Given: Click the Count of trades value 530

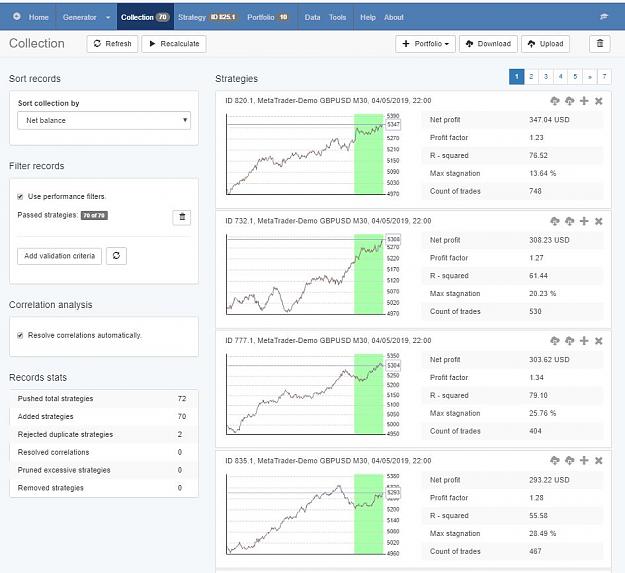Looking at the screenshot, I should point(535,311).
